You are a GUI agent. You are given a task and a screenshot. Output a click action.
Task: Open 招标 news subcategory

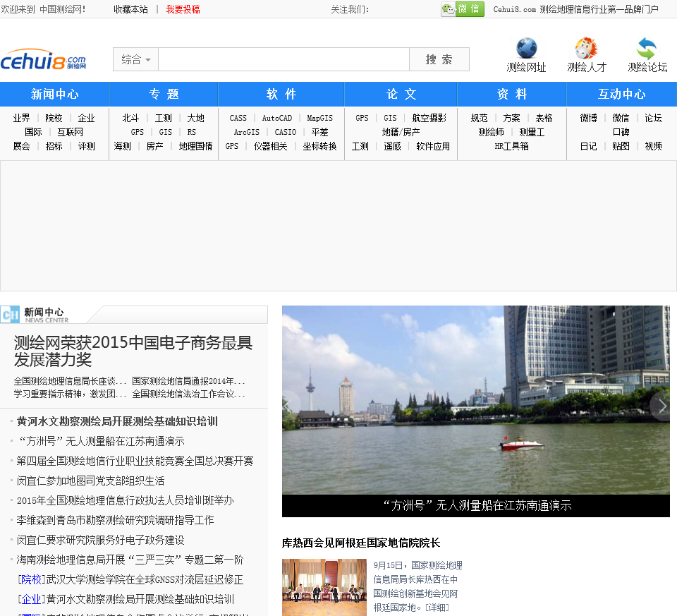(54, 147)
